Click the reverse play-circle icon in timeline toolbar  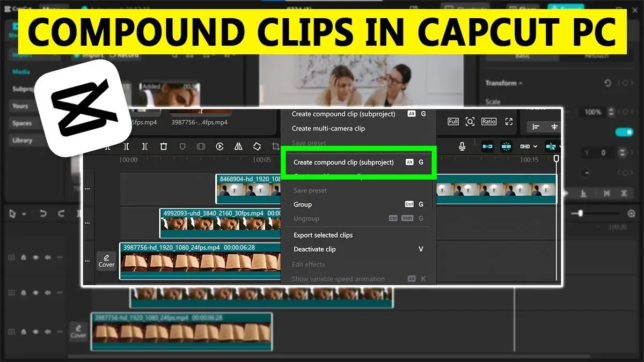219,146
